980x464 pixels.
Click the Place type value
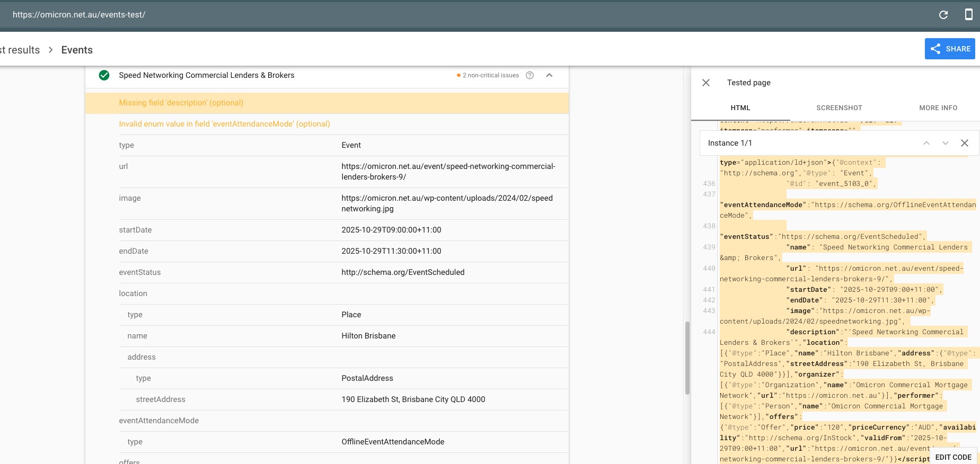click(351, 315)
